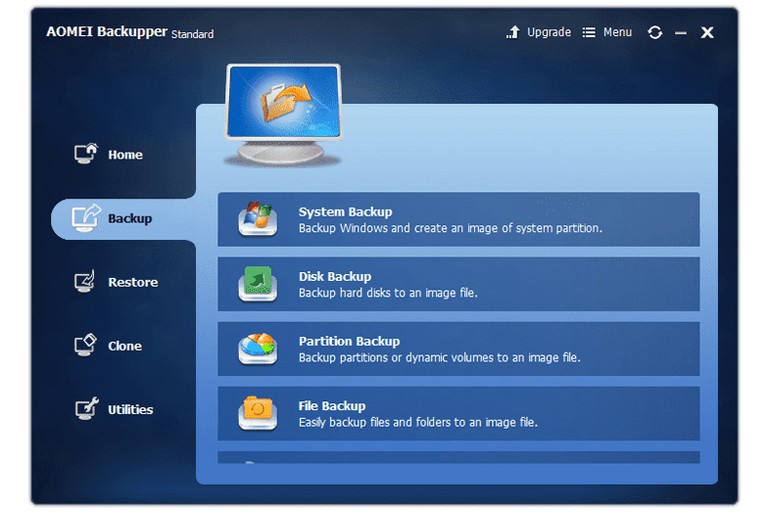The image size is (770, 513).
Task: Click the Upgrade text link
Action: coord(549,32)
